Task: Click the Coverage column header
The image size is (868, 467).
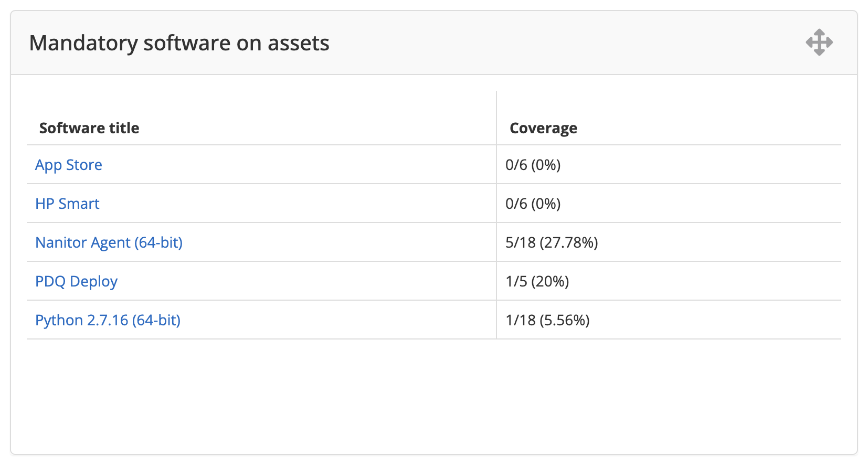Action: tap(543, 128)
